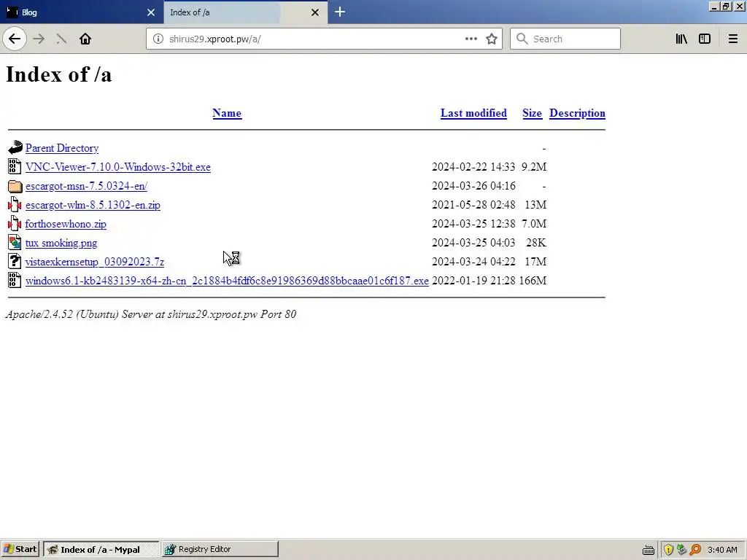Click the archive icon beside forthosewhono.zip

pyautogui.click(x=15, y=223)
